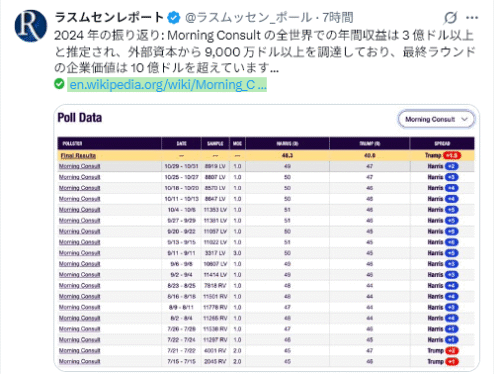Open Morning Consult link for 10/25 - 10/27

(x=79, y=177)
